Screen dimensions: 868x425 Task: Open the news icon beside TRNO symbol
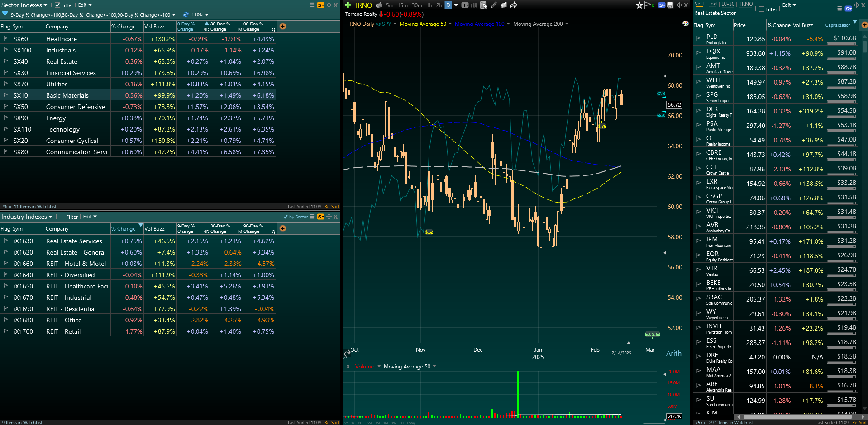click(379, 5)
